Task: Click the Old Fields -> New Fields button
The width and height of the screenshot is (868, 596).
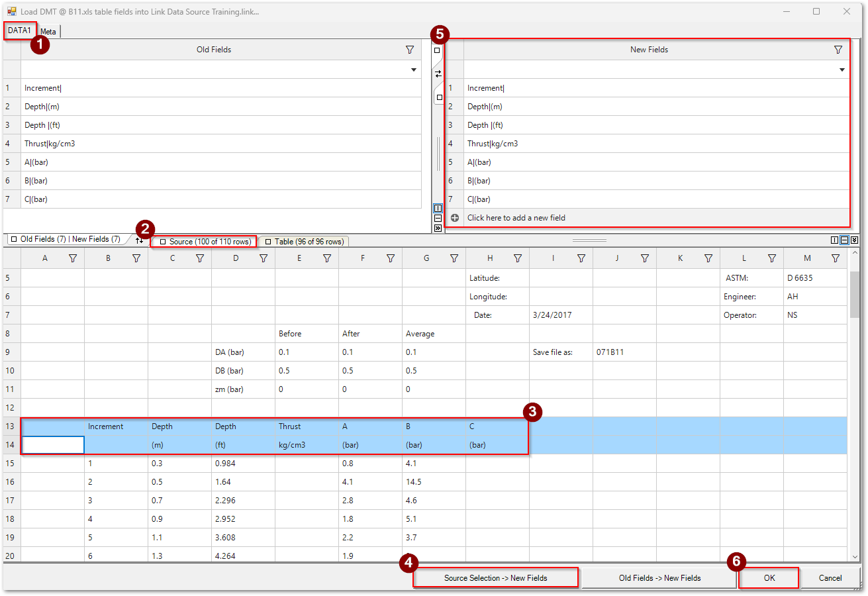Action: pyautogui.click(x=659, y=577)
